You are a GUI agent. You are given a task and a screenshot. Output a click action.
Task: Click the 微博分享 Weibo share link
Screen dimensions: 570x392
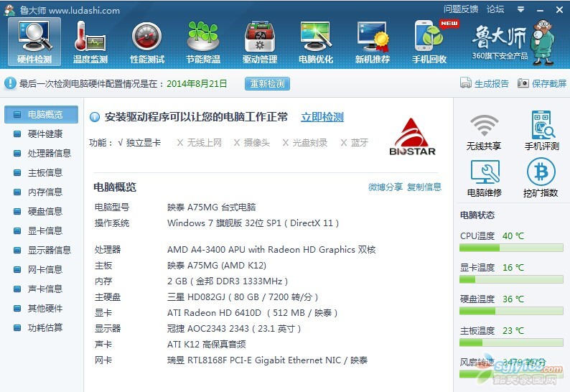(x=386, y=187)
